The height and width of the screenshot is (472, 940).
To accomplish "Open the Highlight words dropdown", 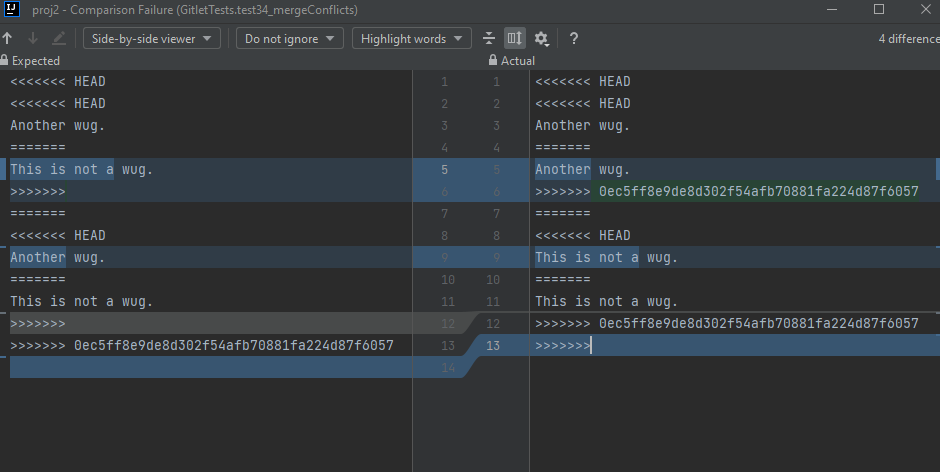I will (411, 38).
